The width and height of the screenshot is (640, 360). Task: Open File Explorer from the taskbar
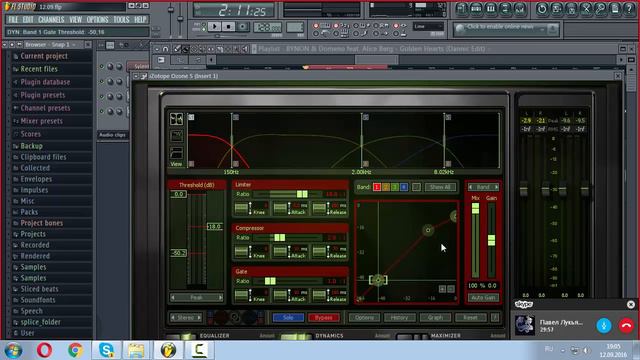pyautogui.click(x=136, y=350)
